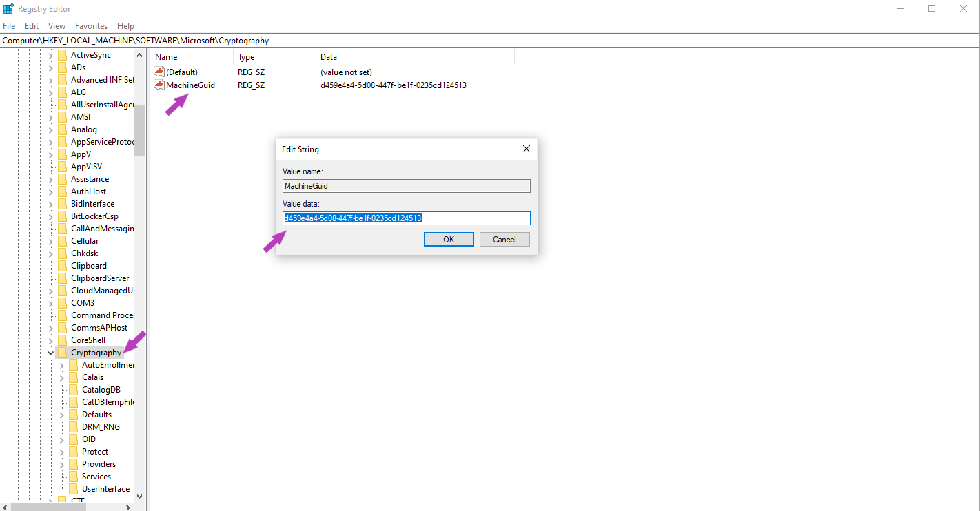Open the Favorites menu

[91, 26]
